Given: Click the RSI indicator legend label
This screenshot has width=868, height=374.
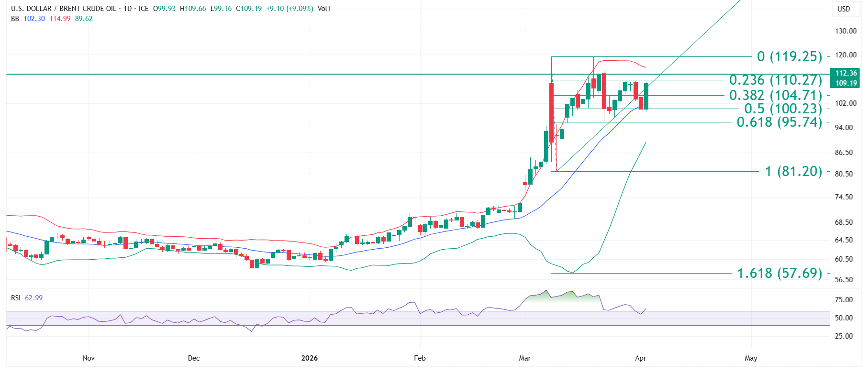Looking at the screenshot, I should click(x=16, y=298).
